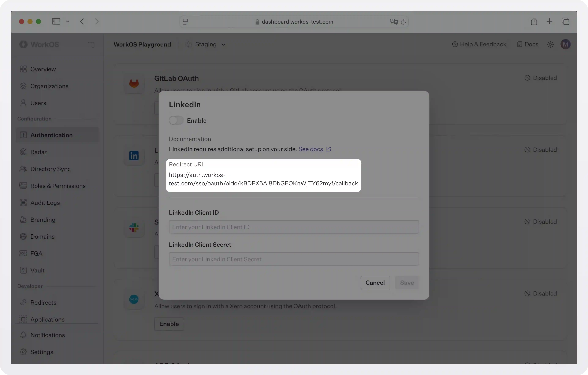Open the Overview sidebar item

[x=57, y=69]
